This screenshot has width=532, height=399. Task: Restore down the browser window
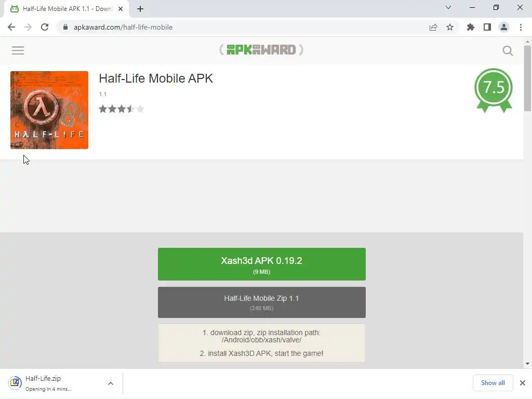tap(496, 7)
